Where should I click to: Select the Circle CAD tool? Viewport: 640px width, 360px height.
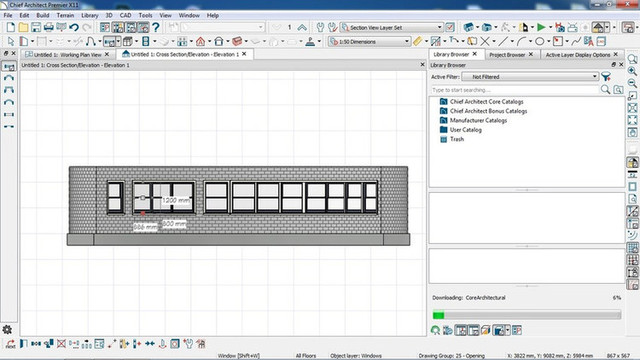(x=539, y=41)
